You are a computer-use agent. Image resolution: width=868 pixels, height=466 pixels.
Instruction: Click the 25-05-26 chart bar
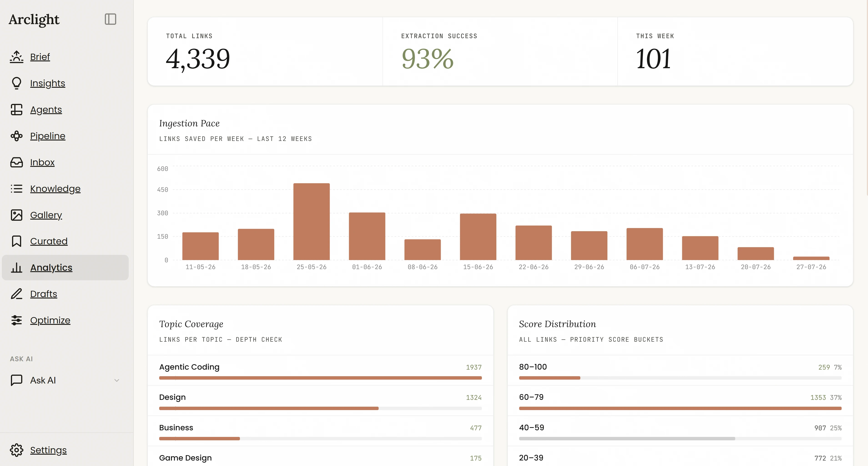pyautogui.click(x=312, y=222)
